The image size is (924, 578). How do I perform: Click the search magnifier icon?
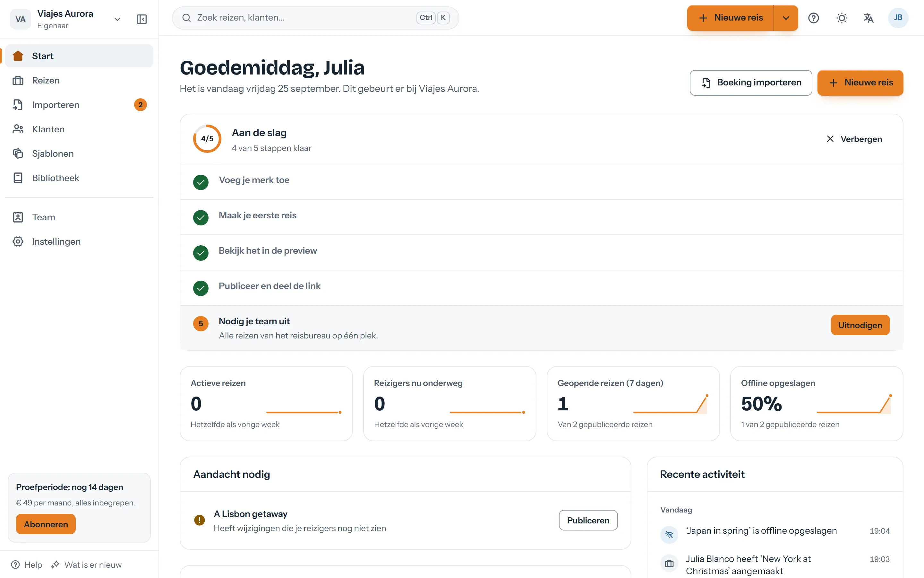pyautogui.click(x=186, y=18)
